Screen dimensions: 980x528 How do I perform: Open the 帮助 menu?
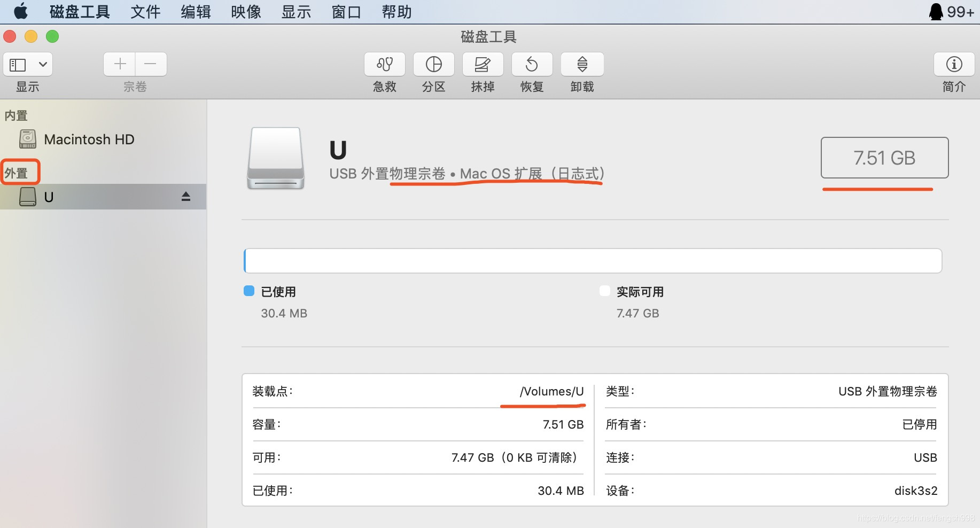pyautogui.click(x=396, y=12)
